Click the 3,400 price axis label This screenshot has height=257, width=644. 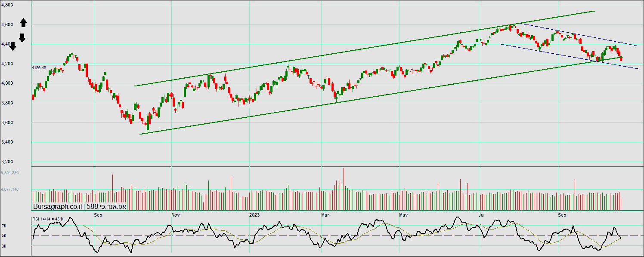click(7, 142)
